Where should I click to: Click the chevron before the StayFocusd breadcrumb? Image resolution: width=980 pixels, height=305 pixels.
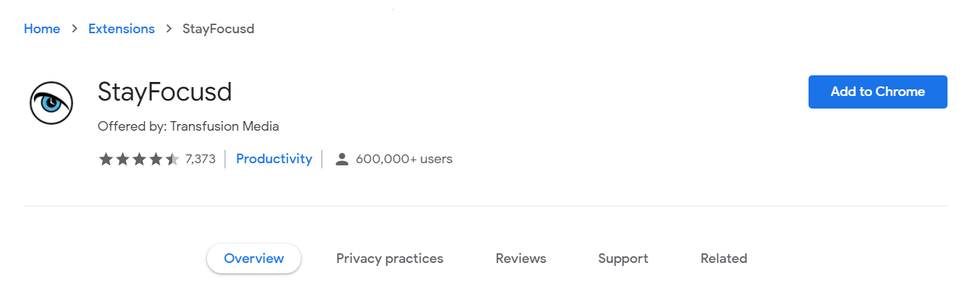(169, 29)
